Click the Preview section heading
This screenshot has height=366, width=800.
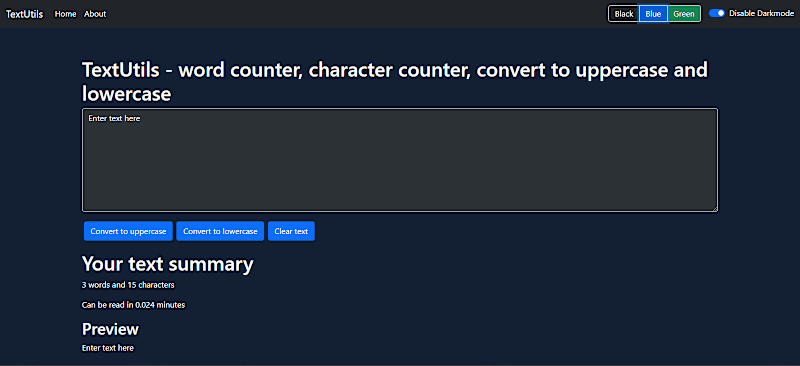pos(110,329)
